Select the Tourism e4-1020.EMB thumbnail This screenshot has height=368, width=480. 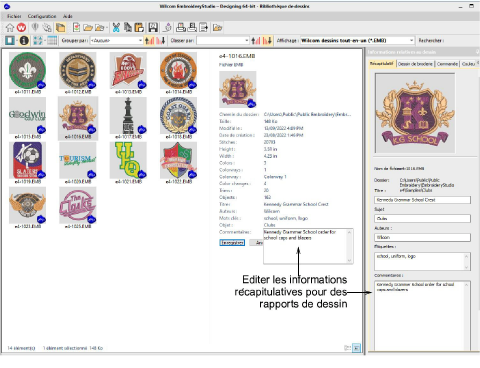pyautogui.click(x=78, y=163)
